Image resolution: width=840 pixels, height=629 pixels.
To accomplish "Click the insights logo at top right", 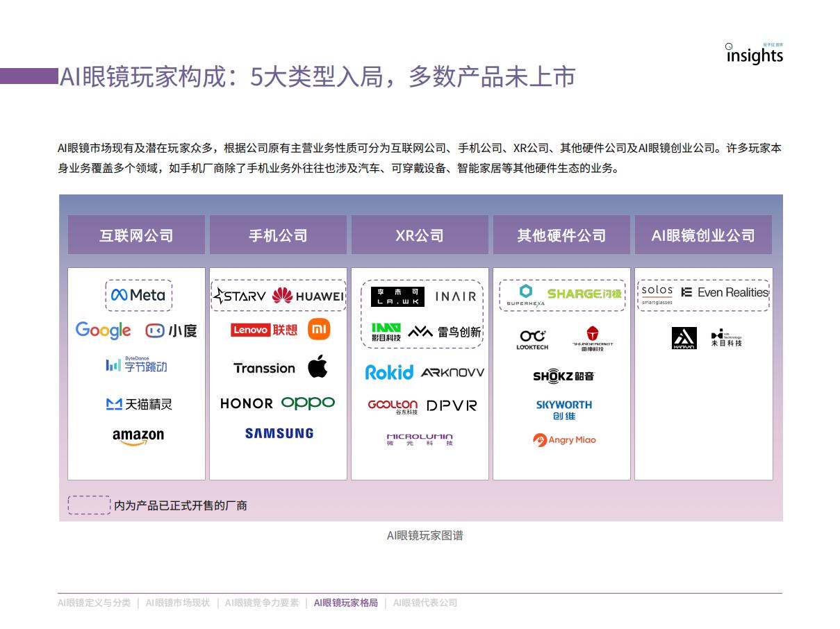I will (755, 53).
